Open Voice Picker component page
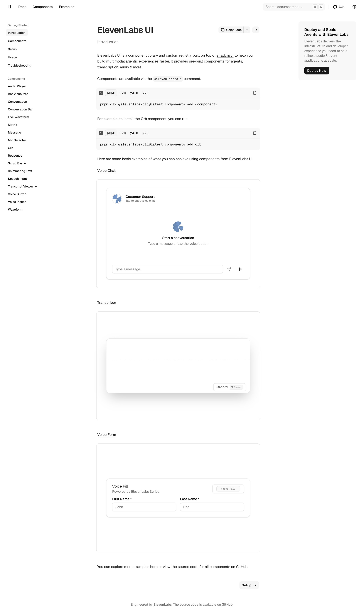364x616 pixels. click(17, 202)
